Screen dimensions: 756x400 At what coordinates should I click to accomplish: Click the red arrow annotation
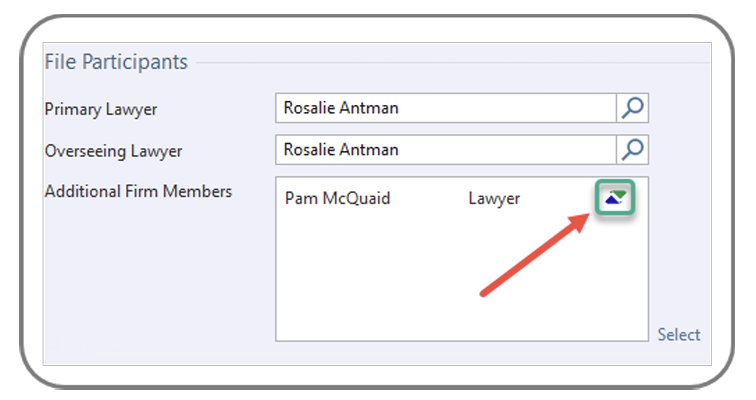tap(534, 255)
